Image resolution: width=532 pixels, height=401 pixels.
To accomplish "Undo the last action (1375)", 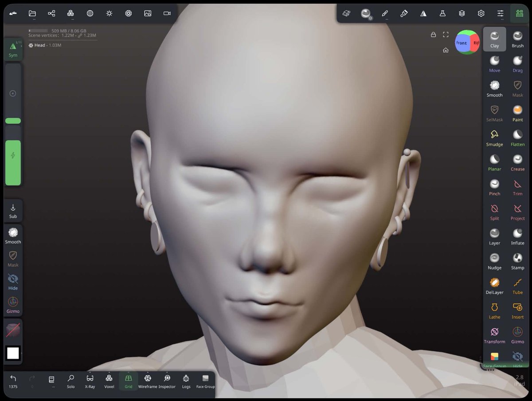I will pyautogui.click(x=13, y=381).
